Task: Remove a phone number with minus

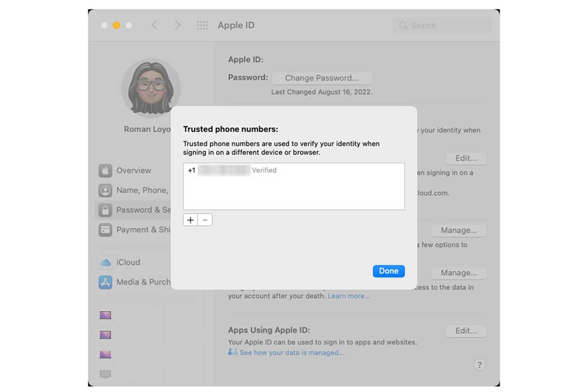Action: coord(205,220)
